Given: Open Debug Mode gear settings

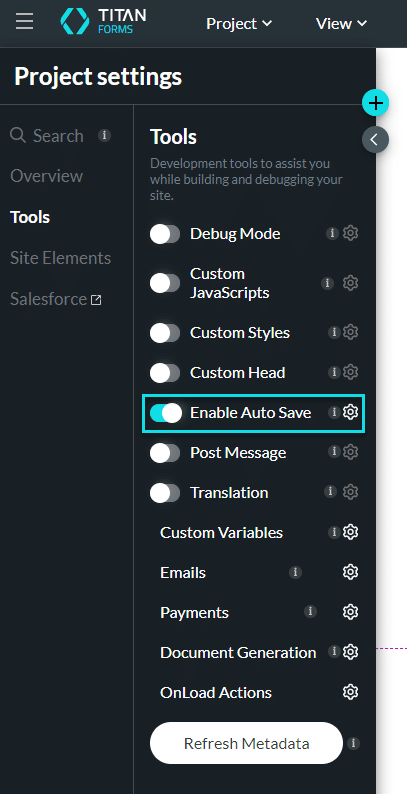Looking at the screenshot, I should pyautogui.click(x=350, y=233).
